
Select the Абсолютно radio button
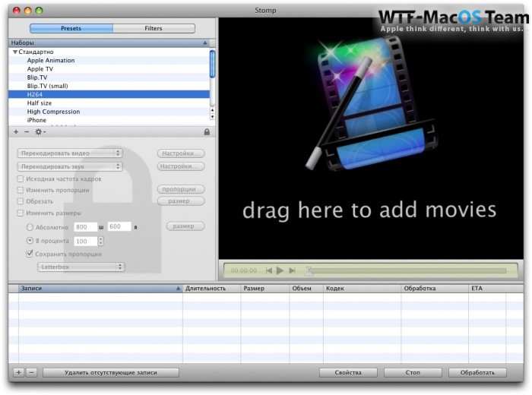click(x=30, y=227)
